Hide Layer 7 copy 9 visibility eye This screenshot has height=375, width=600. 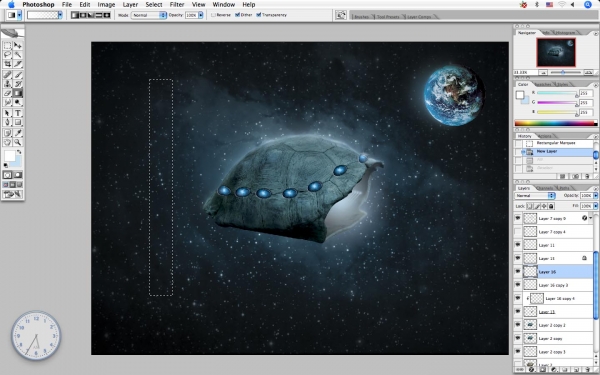[518, 218]
